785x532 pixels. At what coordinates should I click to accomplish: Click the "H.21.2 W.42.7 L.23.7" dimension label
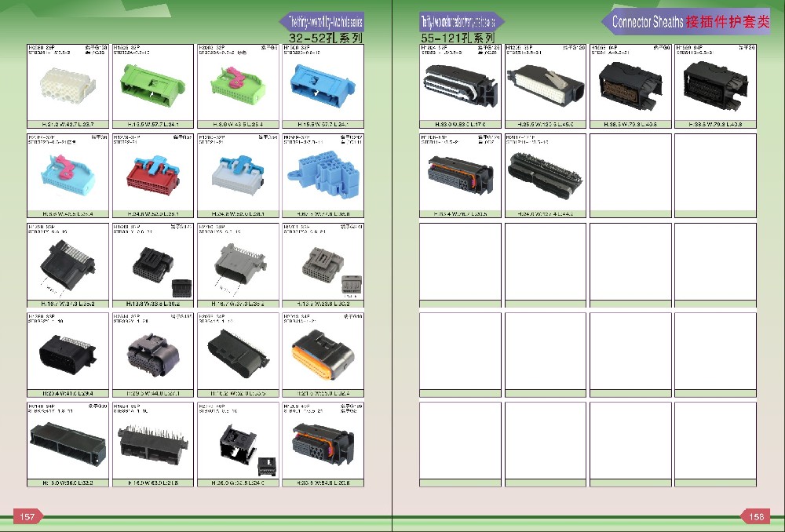68,124
